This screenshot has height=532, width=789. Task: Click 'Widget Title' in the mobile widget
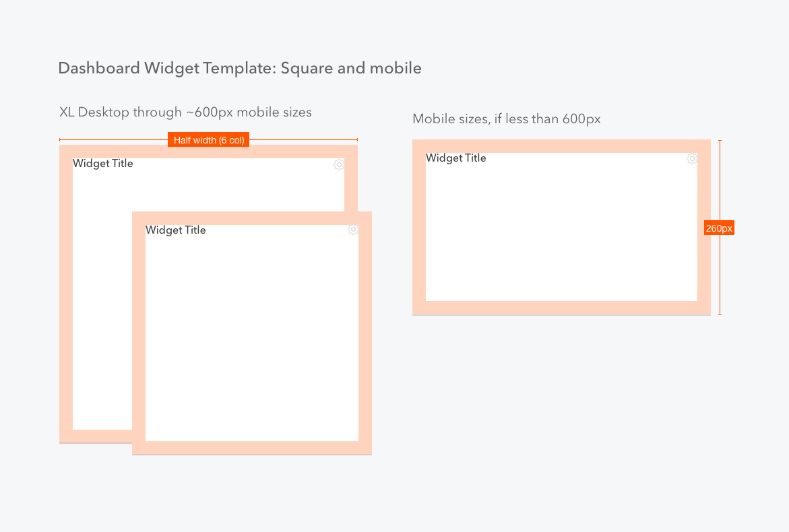[x=456, y=158]
